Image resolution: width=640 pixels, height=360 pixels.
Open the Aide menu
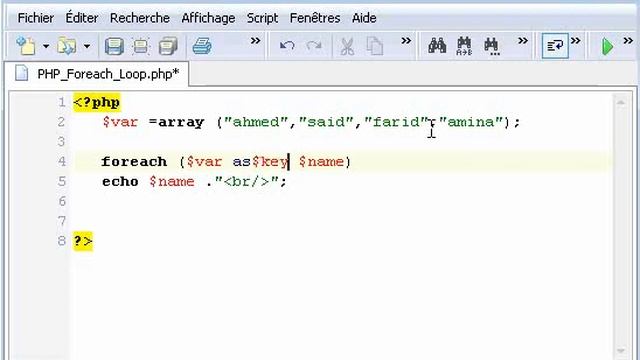(364, 18)
